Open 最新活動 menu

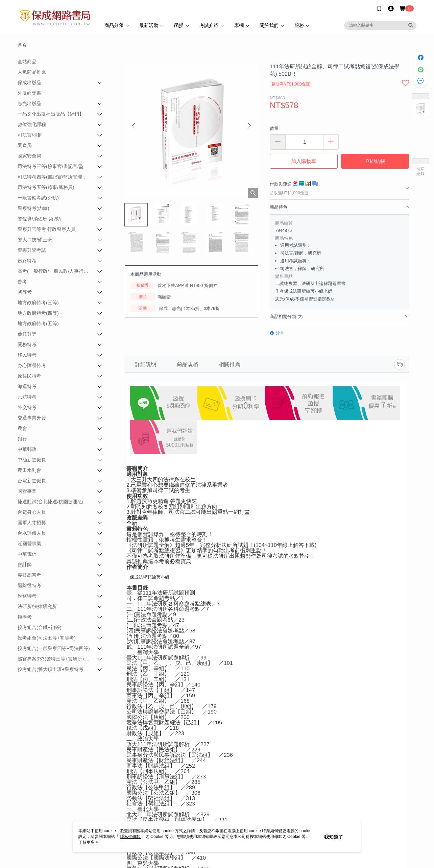click(x=151, y=26)
